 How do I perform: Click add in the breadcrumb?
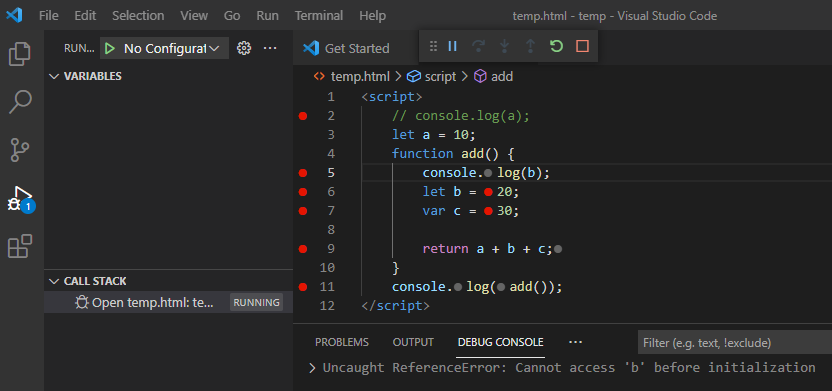tap(502, 76)
